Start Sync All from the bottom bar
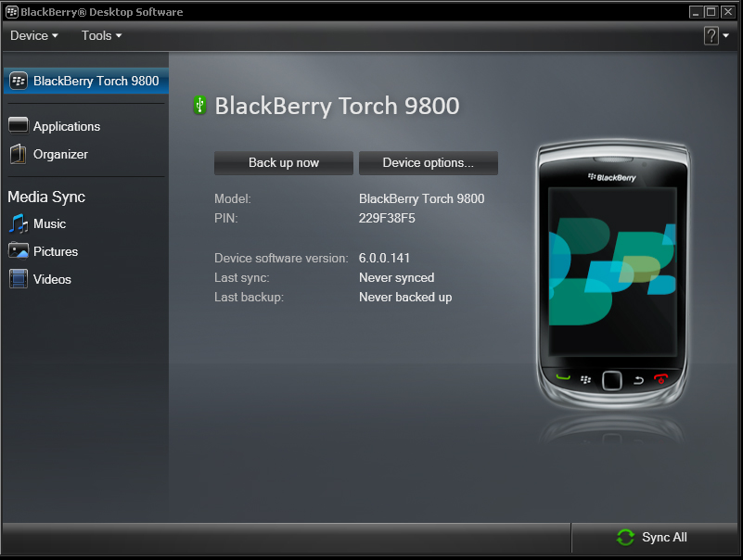The height and width of the screenshot is (560, 743). (x=653, y=538)
